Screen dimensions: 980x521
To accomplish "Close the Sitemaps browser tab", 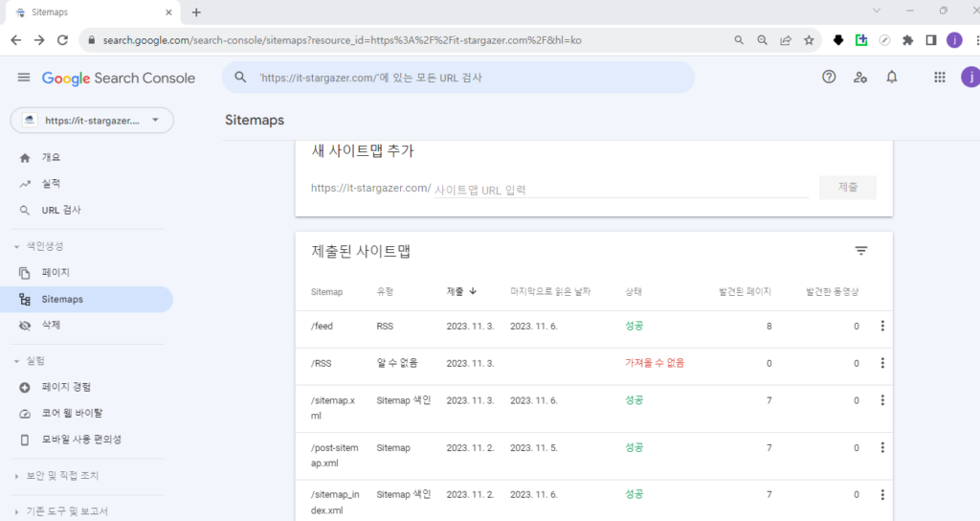I will (x=168, y=12).
